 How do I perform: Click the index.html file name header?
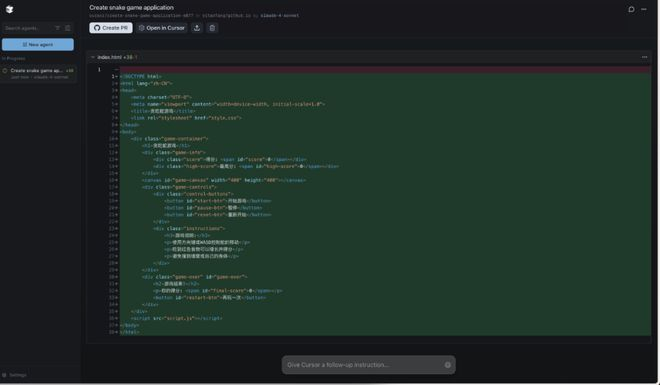(109, 57)
